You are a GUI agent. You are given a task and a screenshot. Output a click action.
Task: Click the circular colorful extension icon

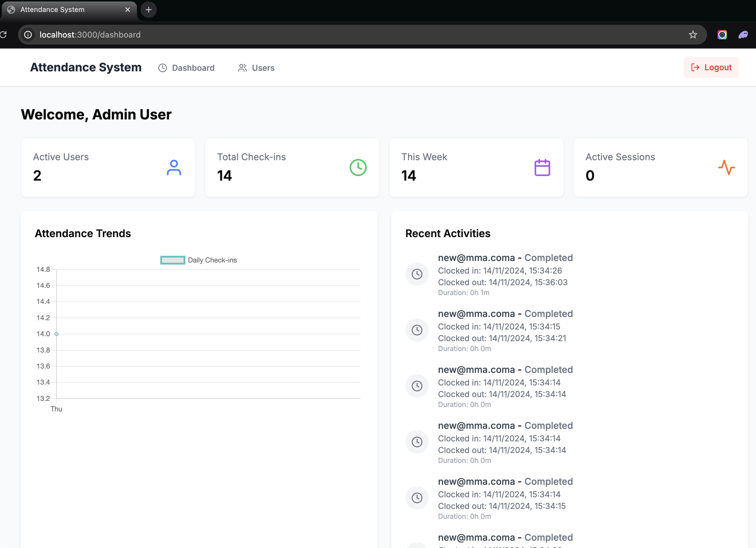(722, 35)
